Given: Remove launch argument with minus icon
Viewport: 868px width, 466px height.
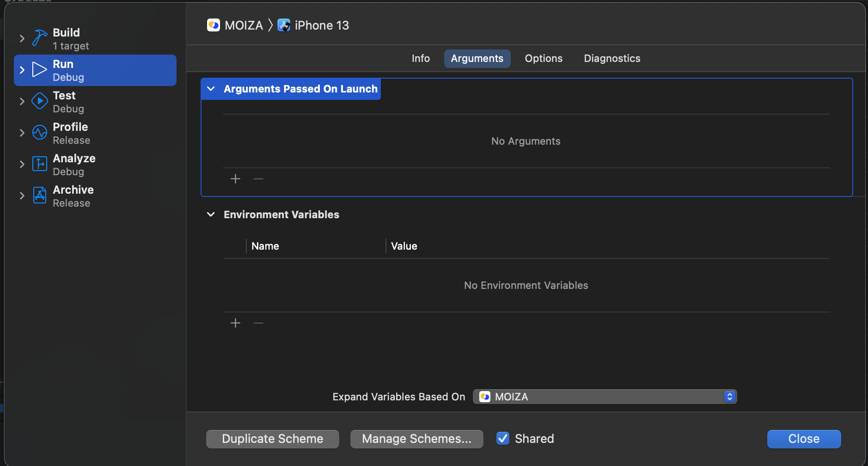Looking at the screenshot, I should coord(258,179).
